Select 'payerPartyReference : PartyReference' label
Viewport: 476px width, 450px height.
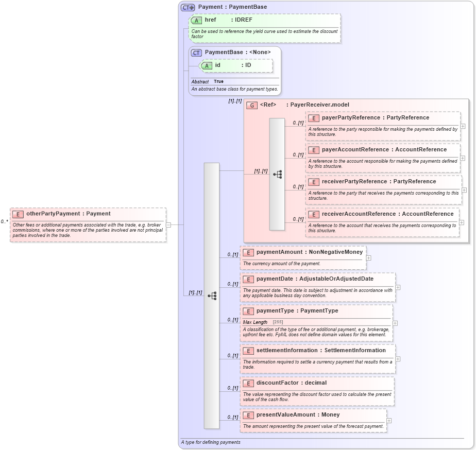(x=376, y=118)
